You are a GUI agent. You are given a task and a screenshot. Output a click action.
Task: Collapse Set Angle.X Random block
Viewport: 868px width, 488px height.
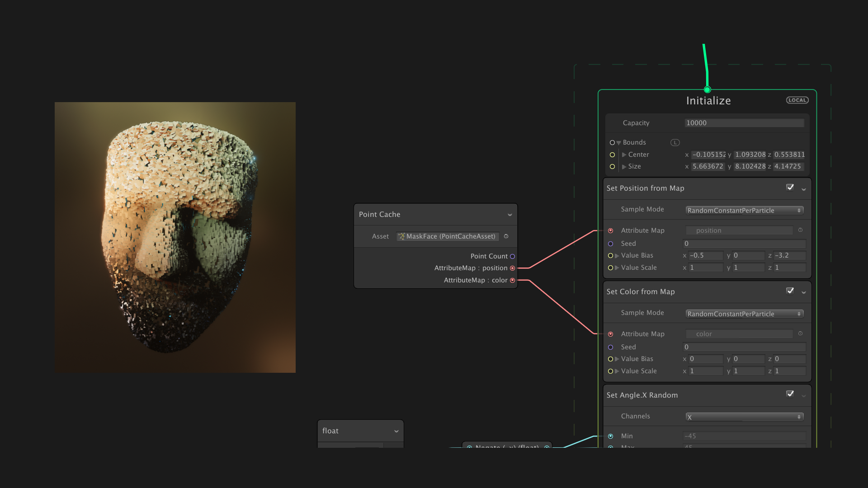tap(803, 396)
